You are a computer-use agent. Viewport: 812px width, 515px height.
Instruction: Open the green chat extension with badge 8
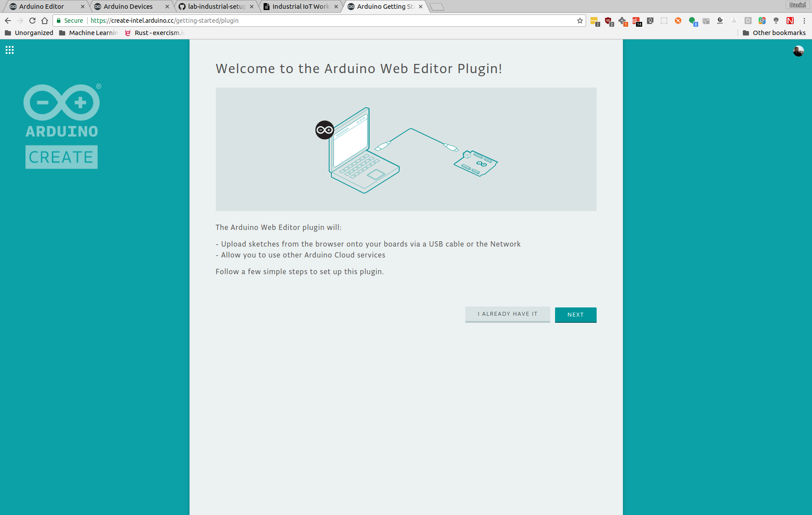pyautogui.click(x=692, y=21)
